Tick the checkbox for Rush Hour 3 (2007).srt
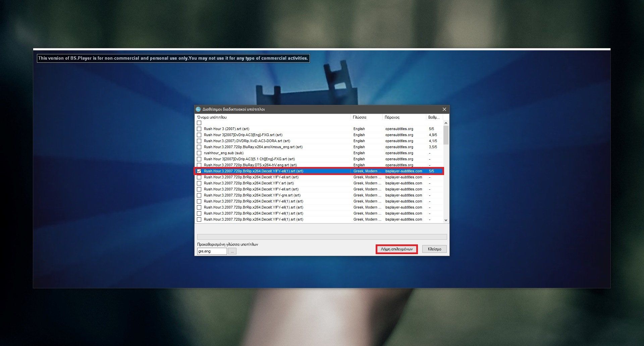644x346 pixels. (199, 129)
